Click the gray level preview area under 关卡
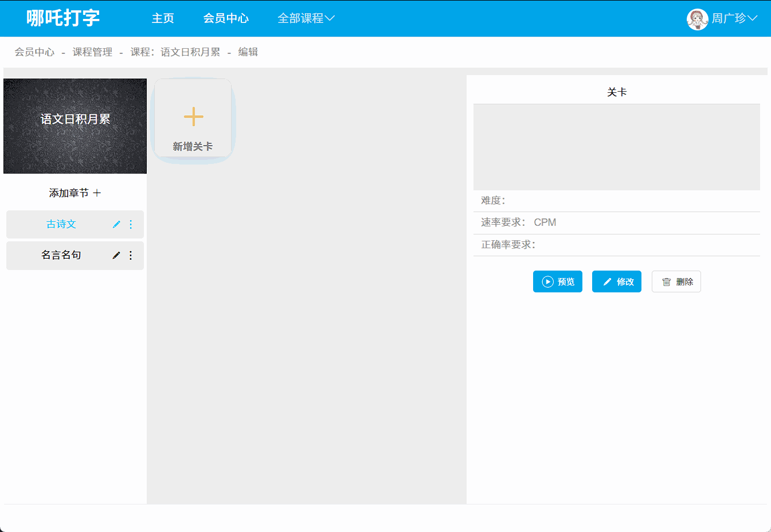This screenshot has width=771, height=532. pyautogui.click(x=617, y=147)
